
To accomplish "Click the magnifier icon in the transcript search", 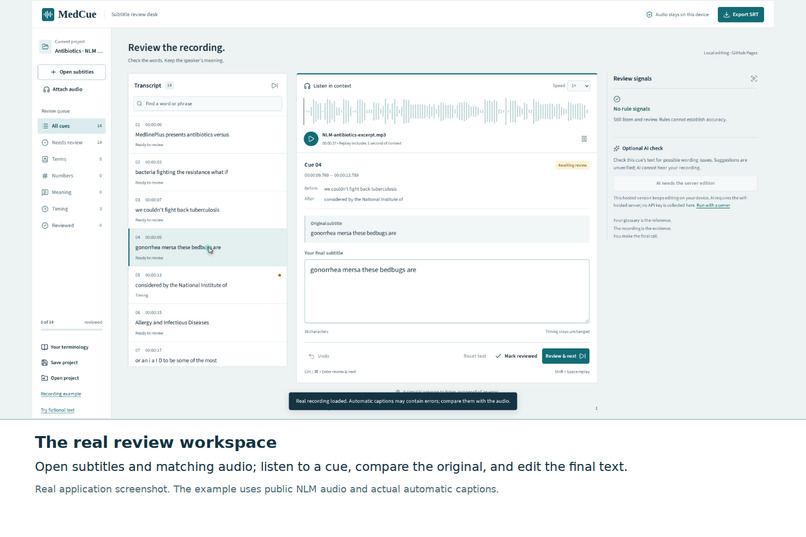I will pyautogui.click(x=139, y=104).
